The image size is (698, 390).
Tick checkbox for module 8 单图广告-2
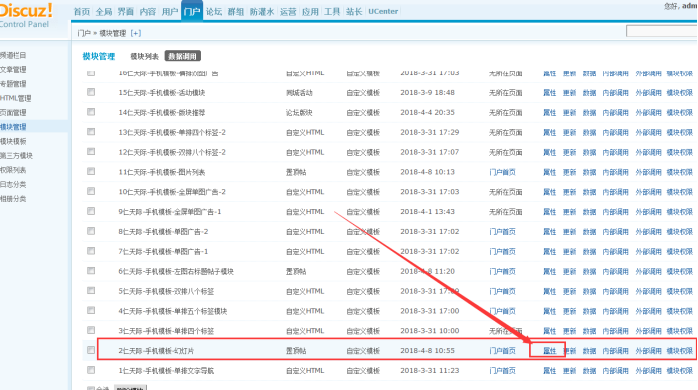pos(91,231)
